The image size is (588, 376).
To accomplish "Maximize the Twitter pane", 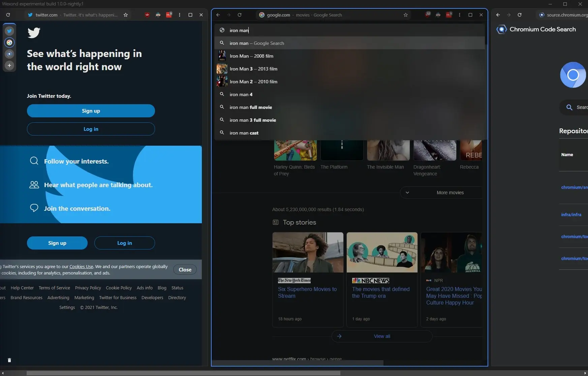I will pyautogui.click(x=190, y=15).
